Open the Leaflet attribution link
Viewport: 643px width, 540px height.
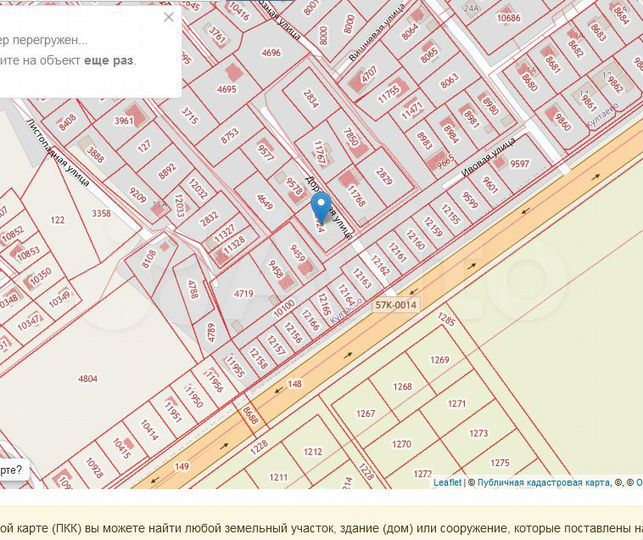coord(447,483)
